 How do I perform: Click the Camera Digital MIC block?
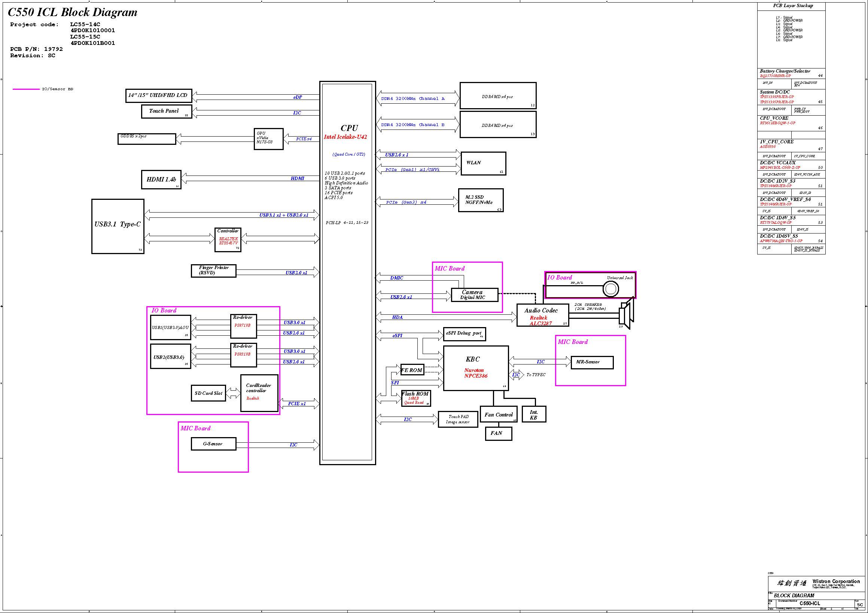474,295
